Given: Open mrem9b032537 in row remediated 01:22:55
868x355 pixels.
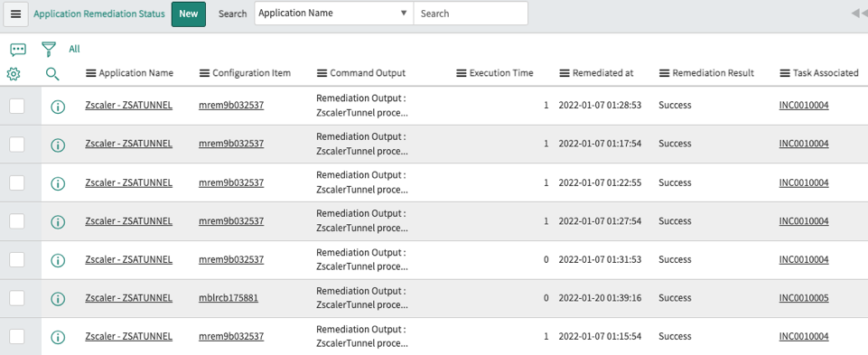Looking at the screenshot, I should tap(231, 182).
